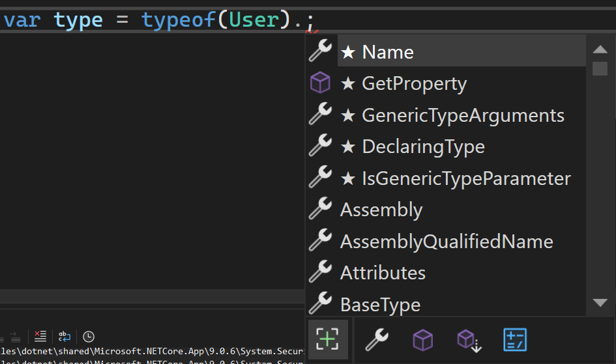Image resolution: width=616 pixels, height=364 pixels.
Task: Toggle the Properties wrench filter button
Action: (x=377, y=340)
